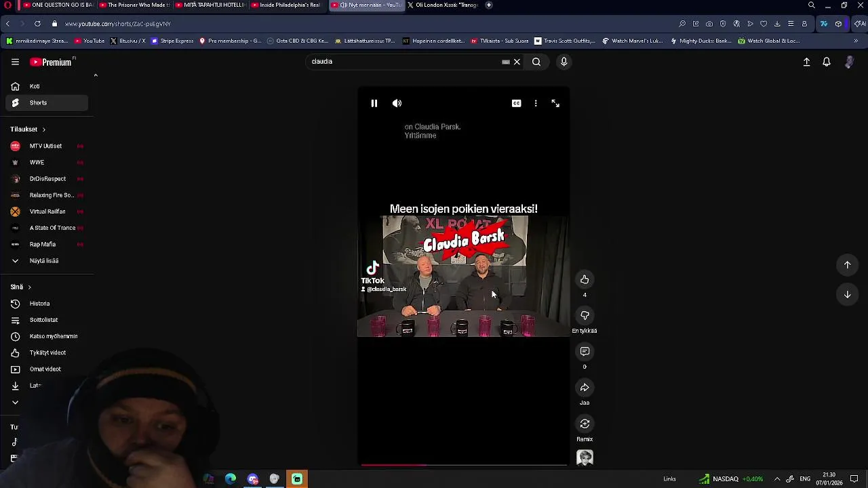Screen dimensions: 868x488
Task: Switch to Oli London X tab
Action: 443,5
